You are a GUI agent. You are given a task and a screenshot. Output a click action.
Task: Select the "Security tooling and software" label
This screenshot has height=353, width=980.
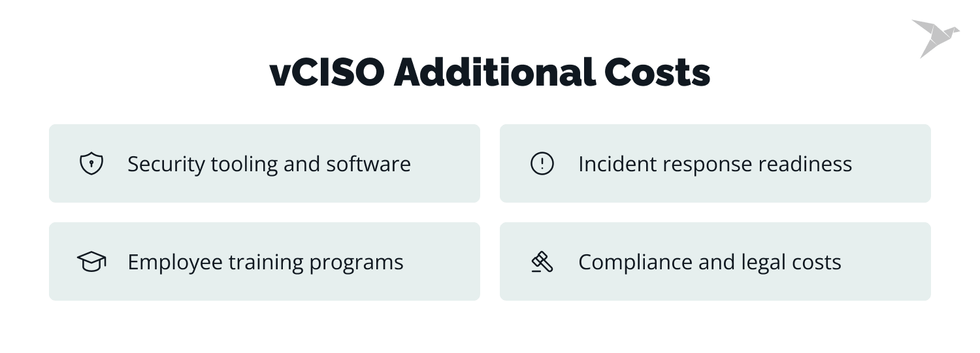(x=269, y=164)
